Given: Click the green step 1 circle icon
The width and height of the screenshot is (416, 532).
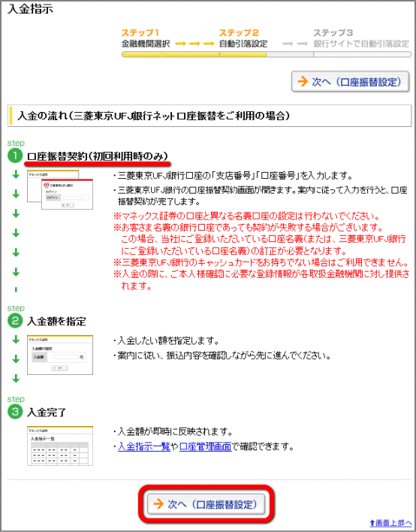Looking at the screenshot, I should (x=15, y=156).
